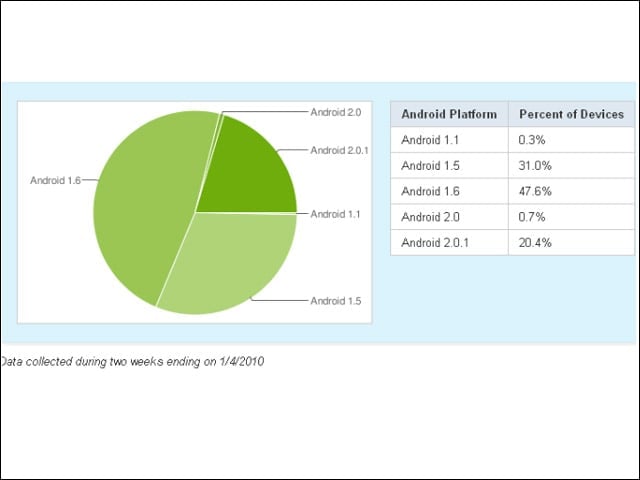
Task: Select the 'Android 2.0' pie chart label
Action: pyautogui.click(x=336, y=112)
